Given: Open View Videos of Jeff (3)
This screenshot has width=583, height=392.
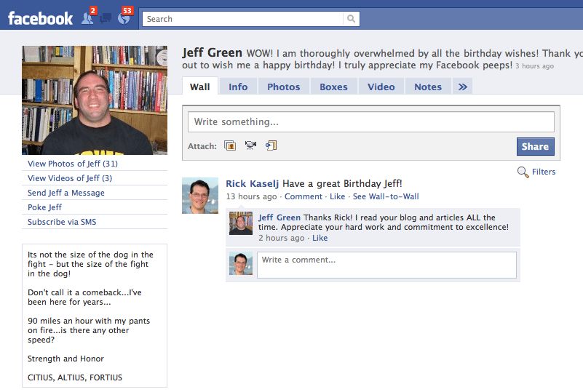Looking at the screenshot, I should tap(70, 178).
